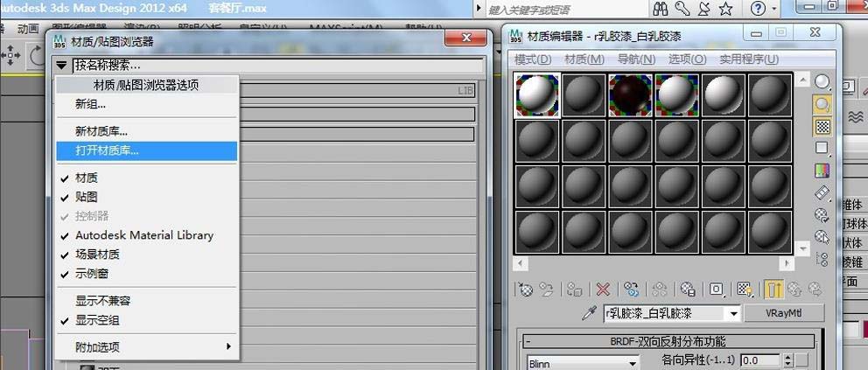
Task: Click sample slots scroll down arrow
Action: pos(803,249)
